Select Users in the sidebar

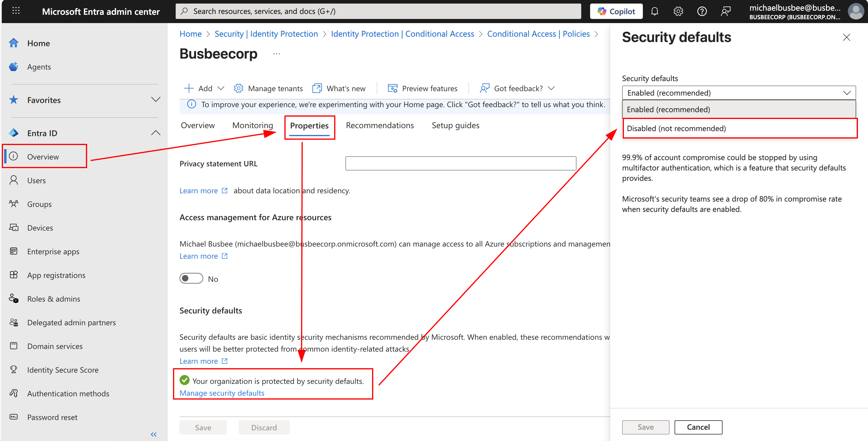point(36,180)
